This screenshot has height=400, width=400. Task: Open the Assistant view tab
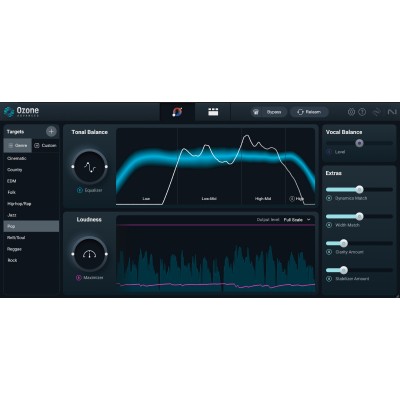[177, 112]
